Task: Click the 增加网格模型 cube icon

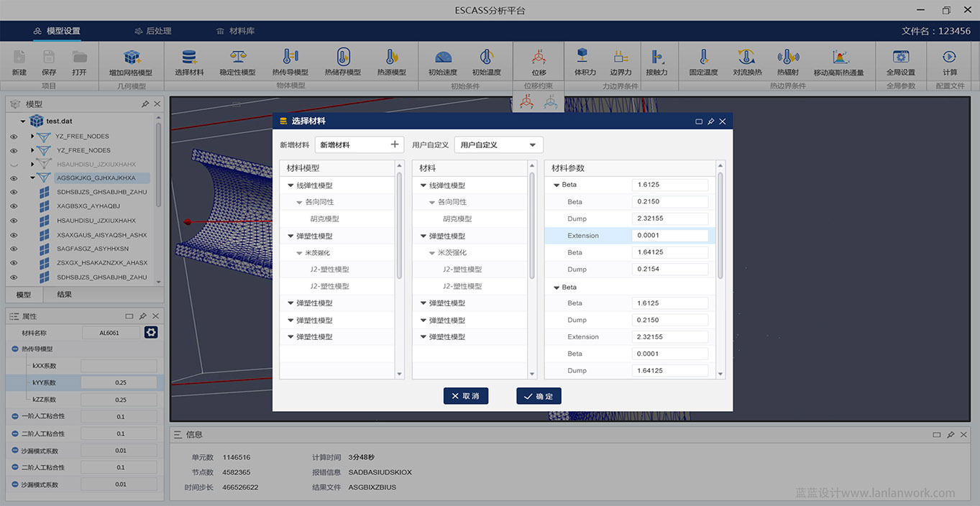Action: [x=131, y=58]
